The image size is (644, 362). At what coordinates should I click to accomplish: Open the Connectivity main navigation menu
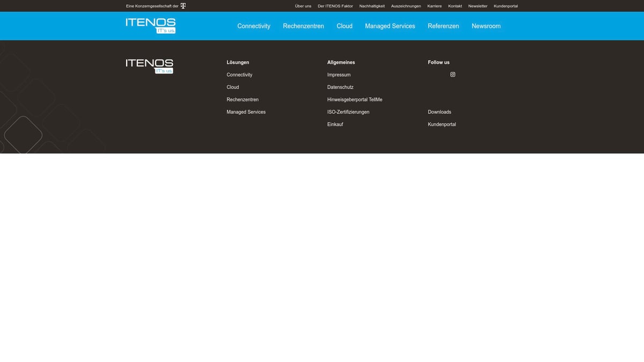[254, 26]
